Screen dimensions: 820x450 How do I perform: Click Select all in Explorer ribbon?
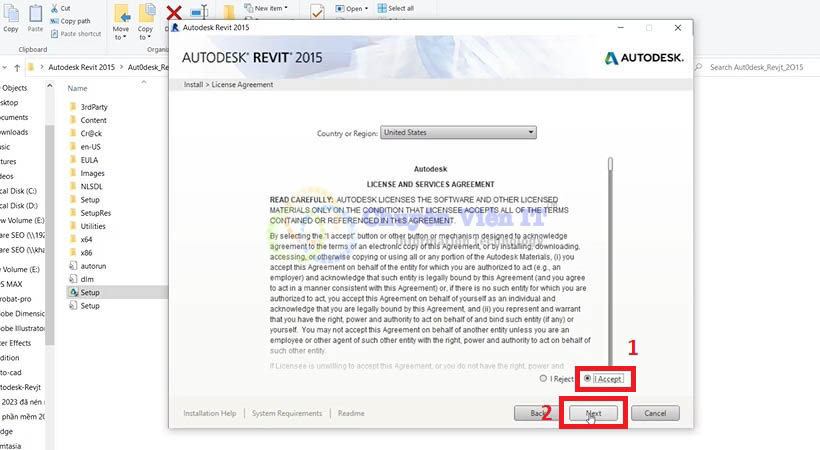[x=396, y=8]
